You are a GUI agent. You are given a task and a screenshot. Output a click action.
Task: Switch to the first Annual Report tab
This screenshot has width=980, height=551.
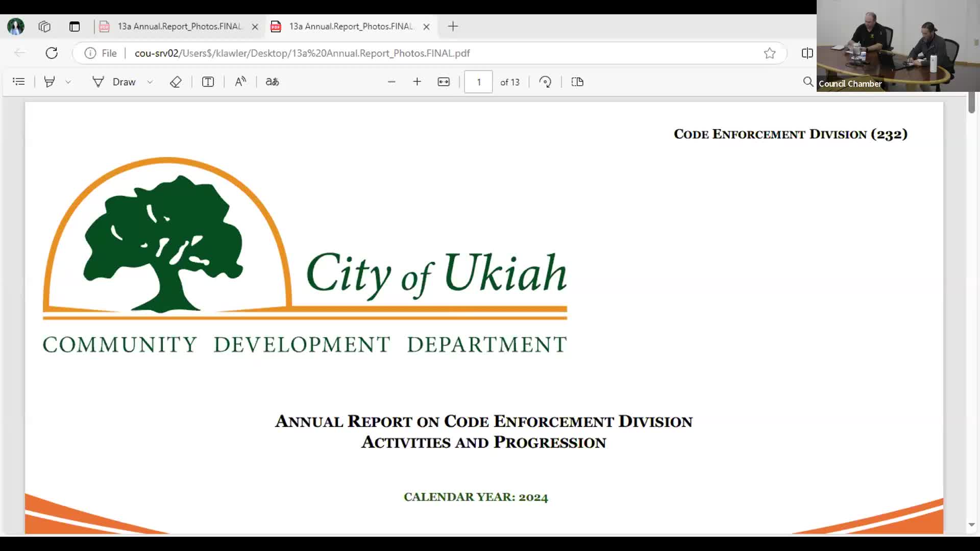[179, 27]
